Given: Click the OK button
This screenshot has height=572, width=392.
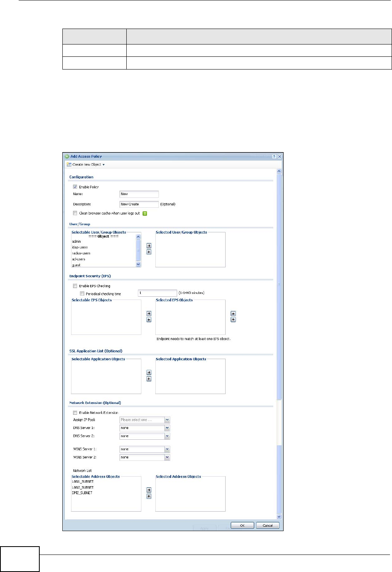Looking at the screenshot, I should pos(242,525).
